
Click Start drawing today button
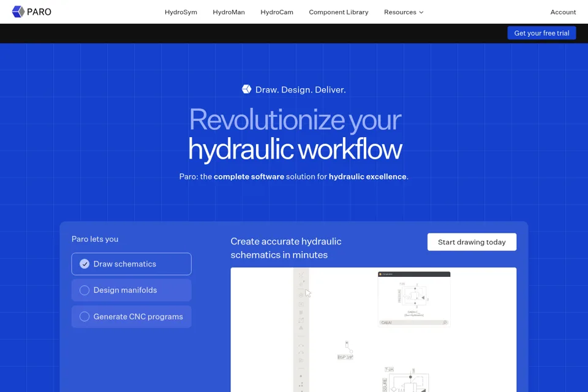coord(472,242)
